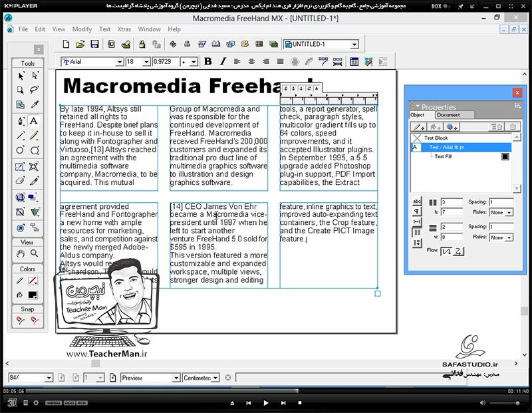Screen dimensions: 532x413
Task: Click the New document icon
Action: (x=66, y=44)
